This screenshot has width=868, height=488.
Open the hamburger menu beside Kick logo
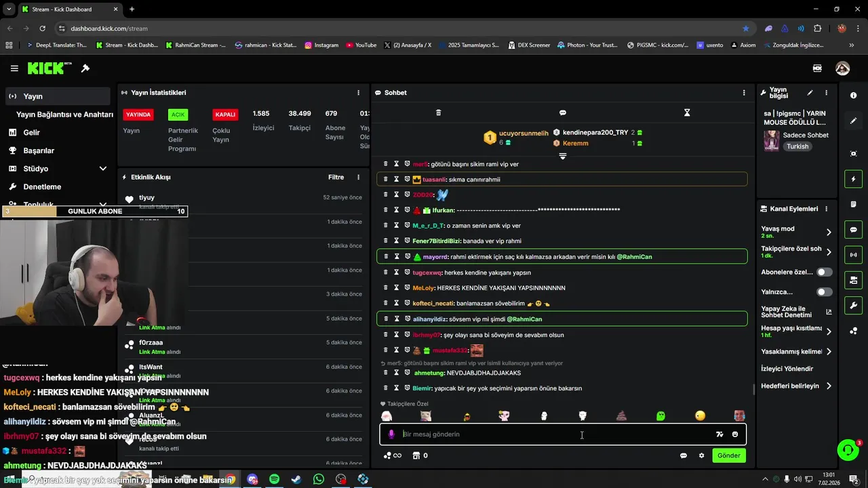coord(14,68)
